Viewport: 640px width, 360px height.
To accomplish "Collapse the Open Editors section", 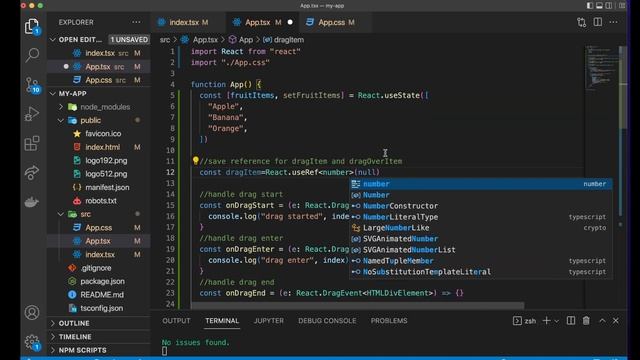I will click(52, 40).
